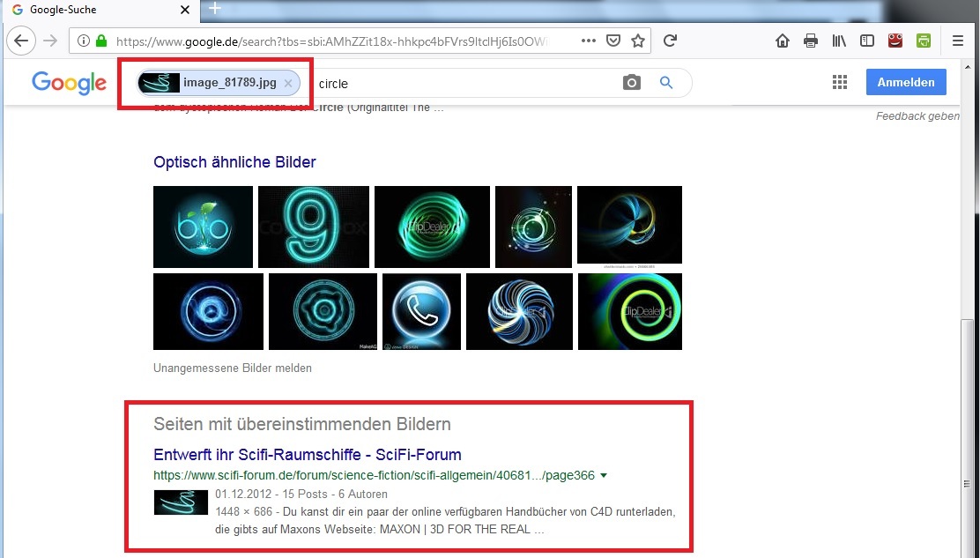Bookmark this page with the star icon
The width and height of the screenshot is (980, 558).
pyautogui.click(x=638, y=41)
